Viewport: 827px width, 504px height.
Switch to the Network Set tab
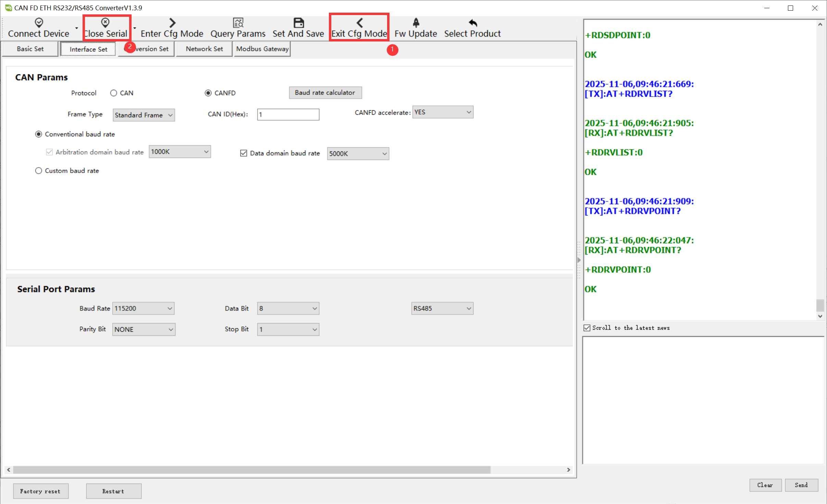[x=204, y=49]
